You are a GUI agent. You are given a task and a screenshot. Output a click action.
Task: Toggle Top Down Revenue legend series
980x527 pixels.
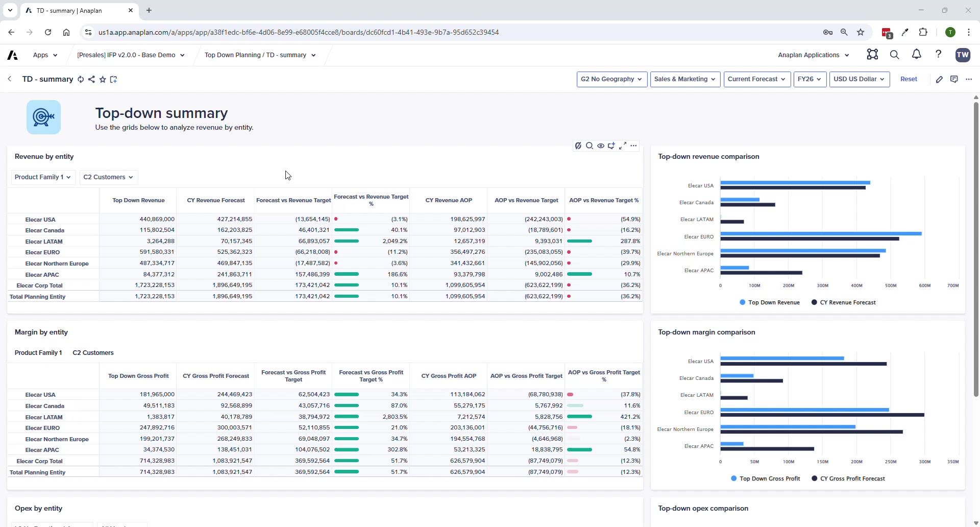[770, 302]
